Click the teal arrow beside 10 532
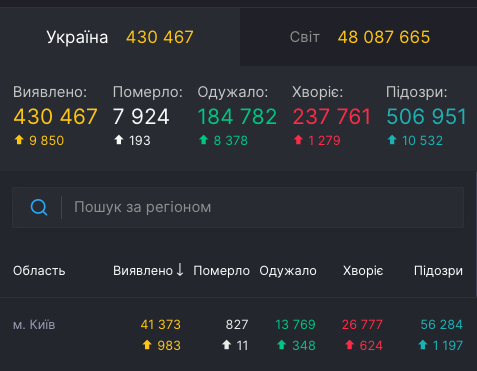 click(392, 140)
